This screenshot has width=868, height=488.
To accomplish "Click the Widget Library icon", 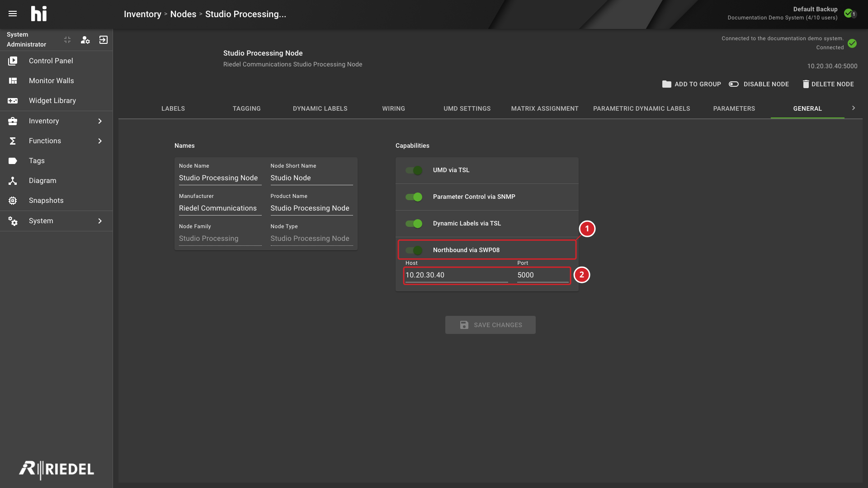I will pos(13,100).
